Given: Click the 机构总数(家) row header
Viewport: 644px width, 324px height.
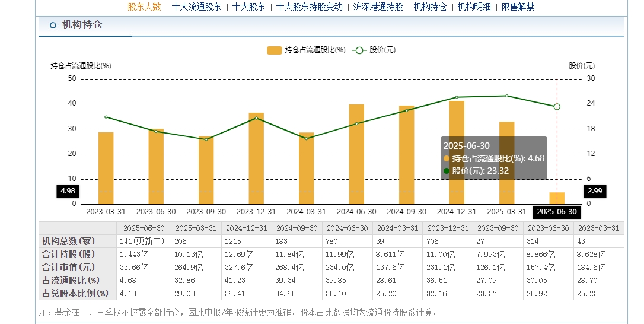Looking at the screenshot, I should (x=78, y=241).
